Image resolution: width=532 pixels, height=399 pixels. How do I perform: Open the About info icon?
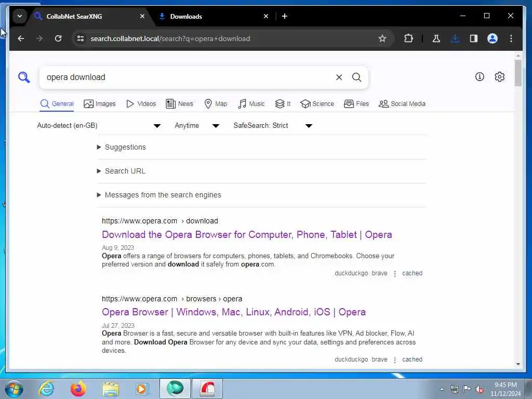click(x=480, y=77)
